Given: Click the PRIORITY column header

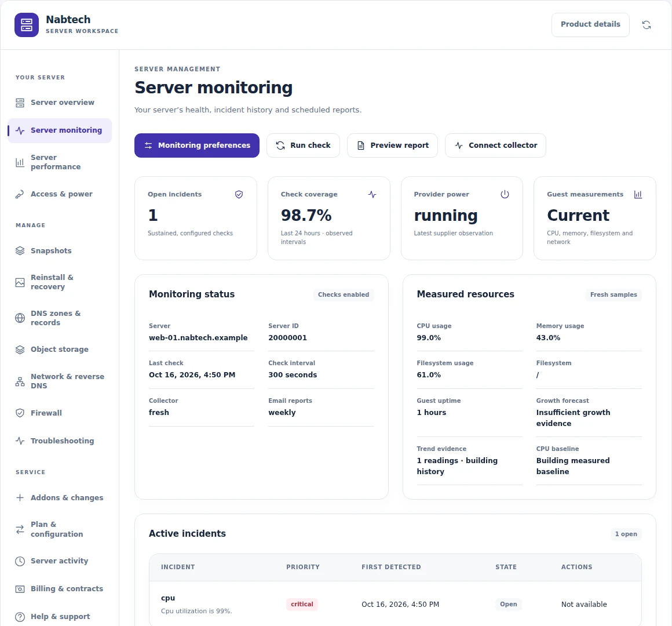Looking at the screenshot, I should [x=302, y=567].
